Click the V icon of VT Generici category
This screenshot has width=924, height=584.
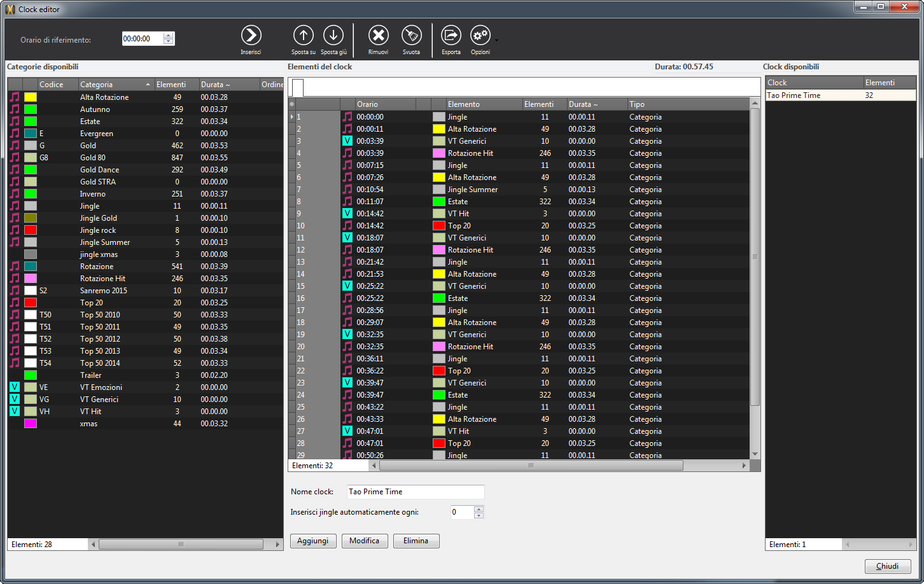coord(15,400)
